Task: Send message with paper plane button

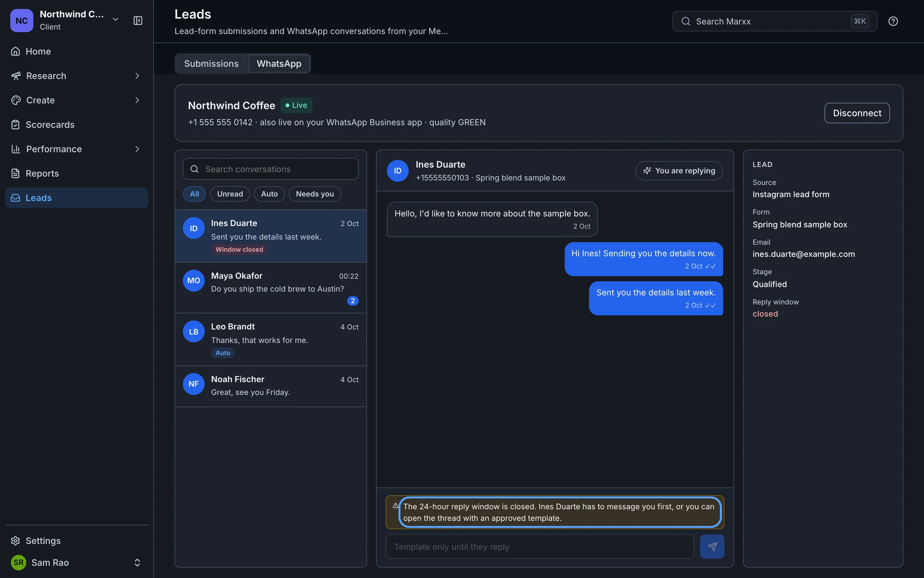Action: (712, 546)
